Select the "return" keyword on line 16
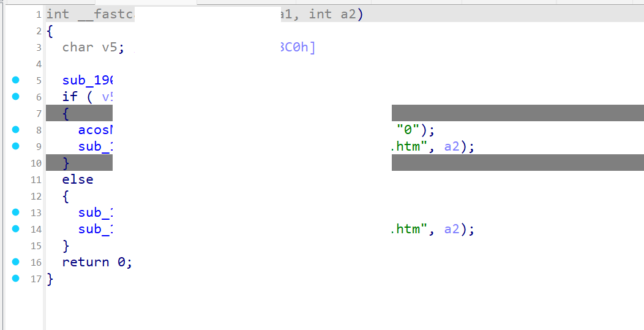The image size is (644, 330). click(86, 262)
